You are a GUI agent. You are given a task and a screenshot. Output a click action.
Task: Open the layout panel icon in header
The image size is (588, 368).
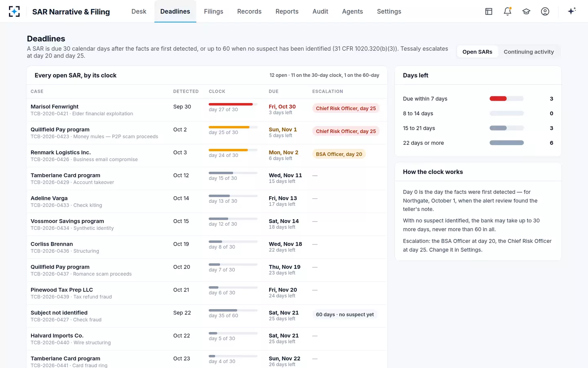(489, 11)
